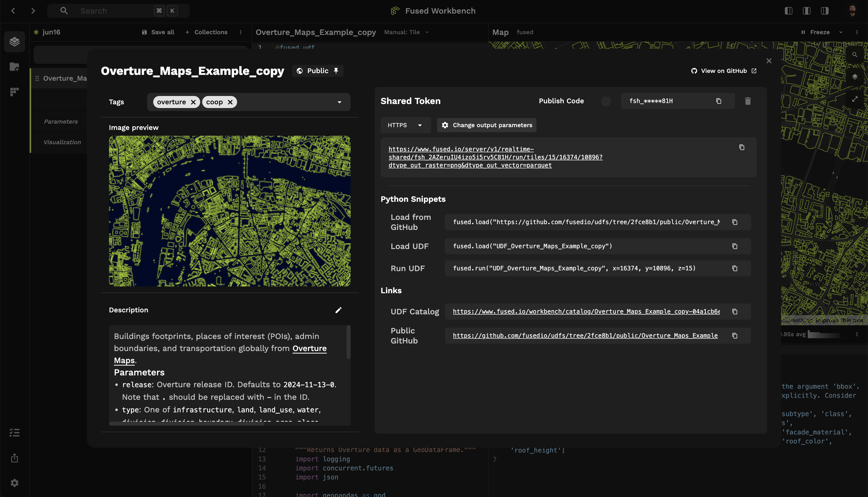The width and height of the screenshot is (868, 497).
Task: Open map layers icon on map
Action: (x=855, y=77)
